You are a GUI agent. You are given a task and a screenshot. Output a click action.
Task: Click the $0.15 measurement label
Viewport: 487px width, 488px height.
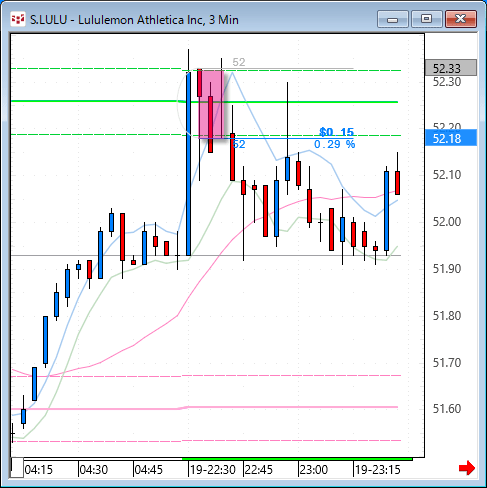point(336,132)
